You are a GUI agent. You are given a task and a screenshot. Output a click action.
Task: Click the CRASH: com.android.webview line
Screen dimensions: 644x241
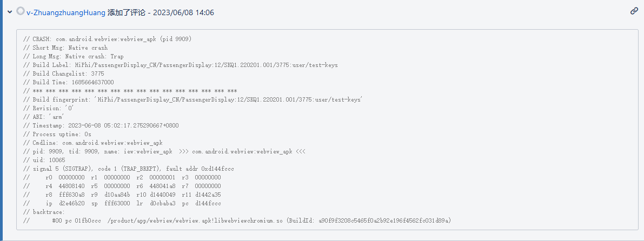tap(107, 39)
